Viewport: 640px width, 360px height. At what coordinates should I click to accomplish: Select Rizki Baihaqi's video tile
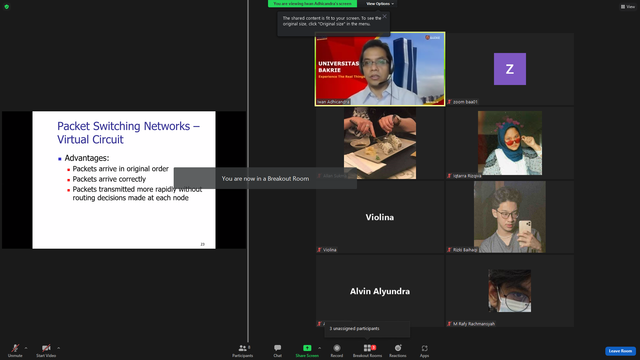[x=510, y=217]
